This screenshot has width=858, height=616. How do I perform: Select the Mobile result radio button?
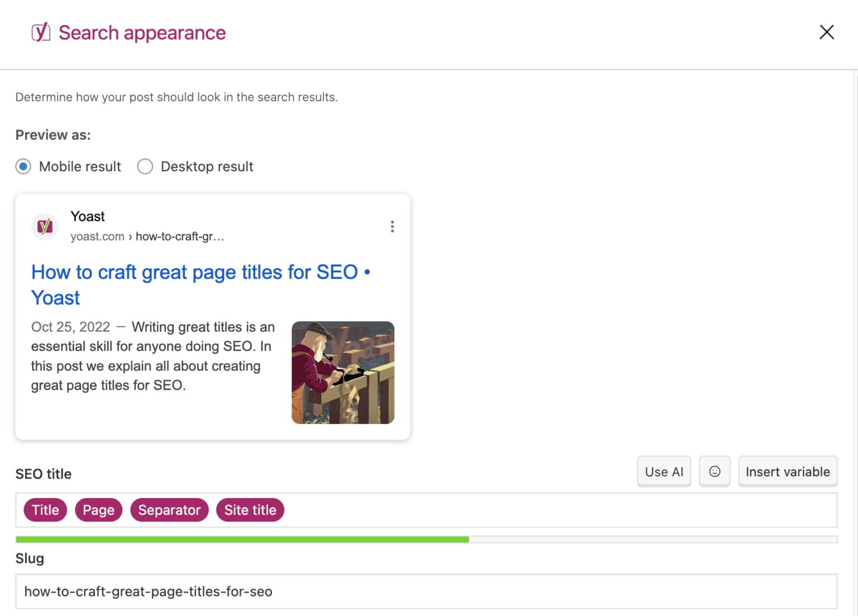(x=23, y=166)
